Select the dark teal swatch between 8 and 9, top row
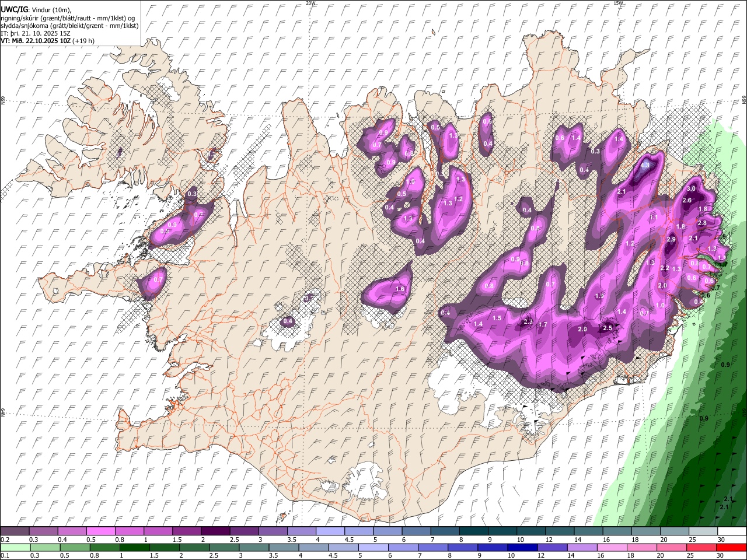This screenshot has height=560, width=747. pos(473,531)
